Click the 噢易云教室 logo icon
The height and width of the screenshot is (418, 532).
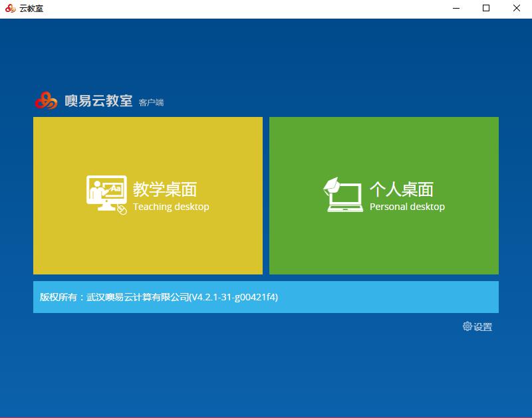(x=46, y=101)
